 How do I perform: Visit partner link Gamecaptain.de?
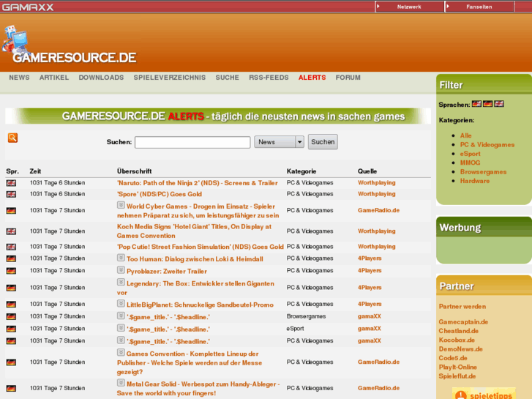pyautogui.click(x=463, y=322)
